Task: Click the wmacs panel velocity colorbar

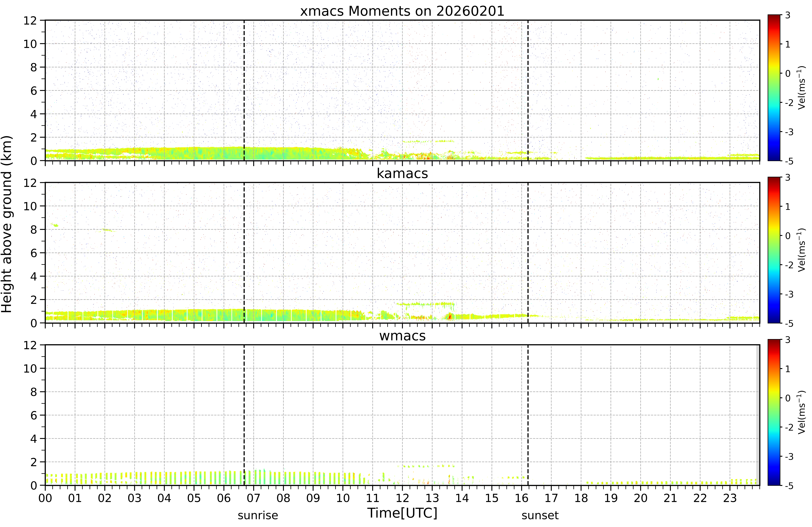Action: click(x=774, y=412)
